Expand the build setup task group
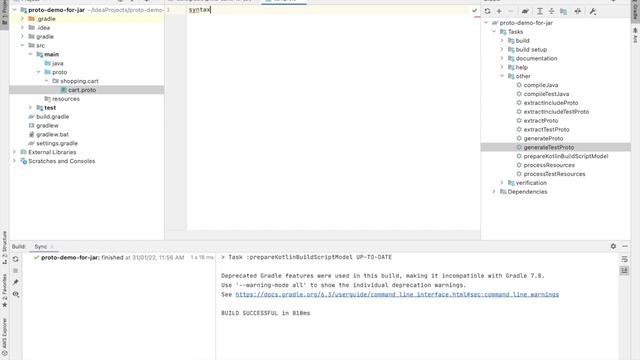 coord(502,49)
